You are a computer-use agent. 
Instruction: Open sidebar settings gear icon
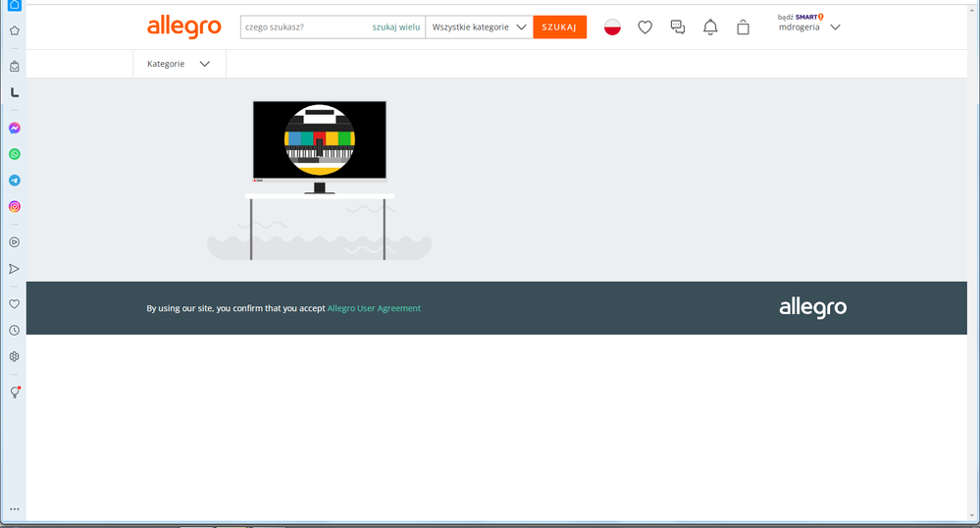pyautogui.click(x=15, y=356)
